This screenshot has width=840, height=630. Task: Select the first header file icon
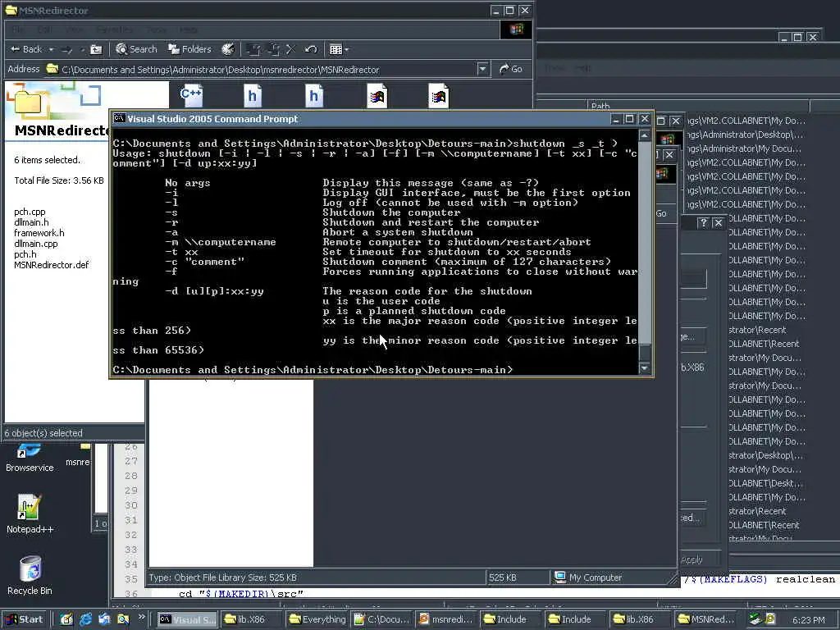[253, 96]
